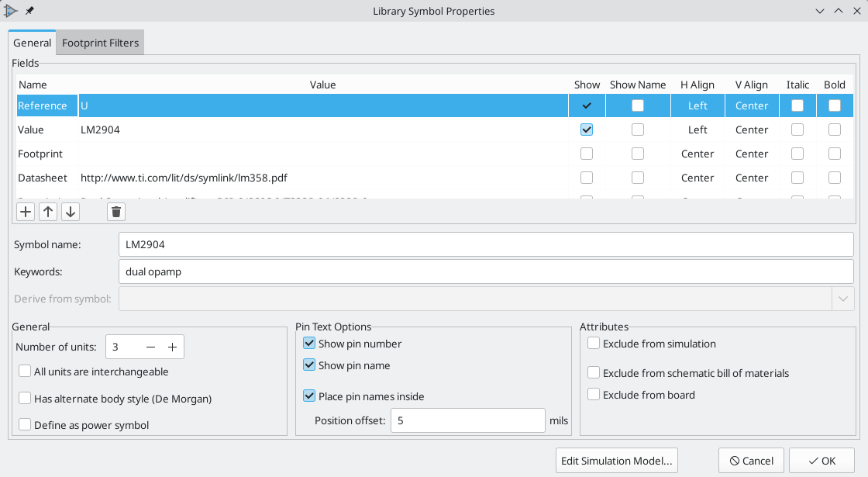The width and height of the screenshot is (868, 477).
Task: Decrease number of units with minus
Action: [x=150, y=347]
